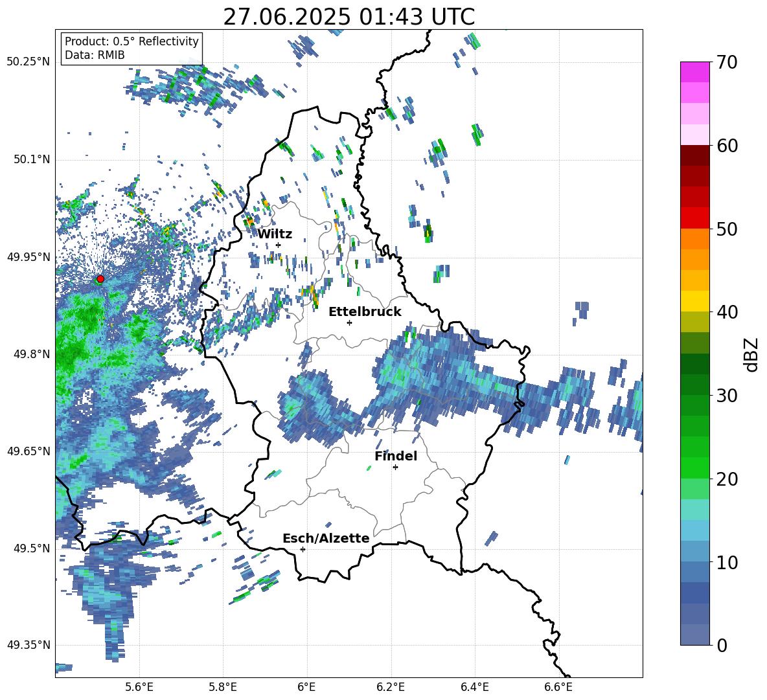767x700 pixels.
Task: Click the 70 tick on the colorbar
Action: pyautogui.click(x=726, y=62)
